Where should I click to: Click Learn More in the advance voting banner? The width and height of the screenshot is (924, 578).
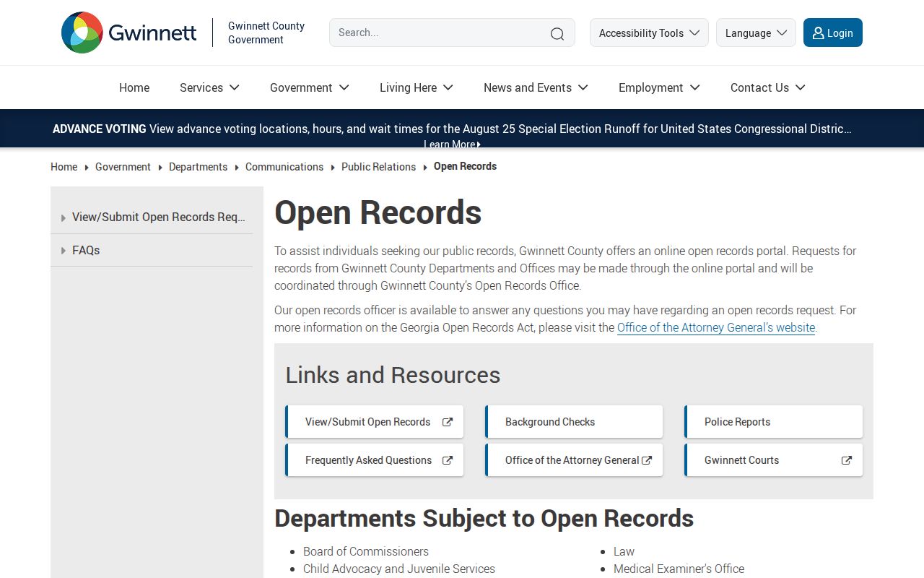tap(452, 144)
